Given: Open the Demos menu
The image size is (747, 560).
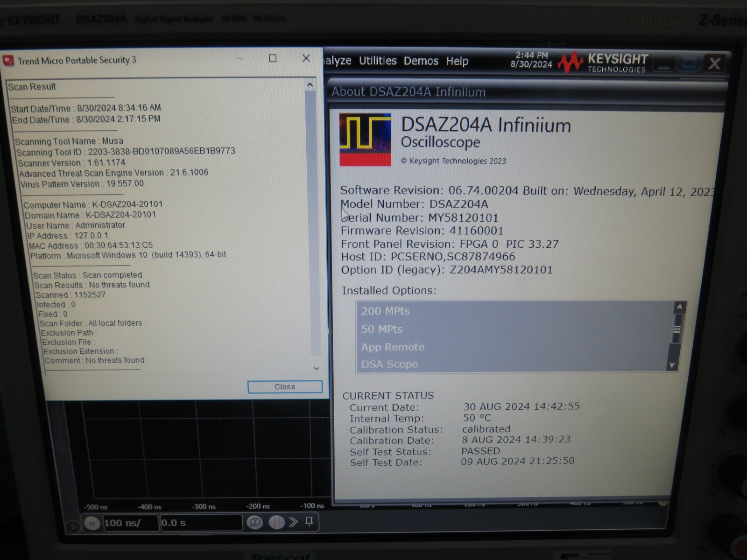Looking at the screenshot, I should (421, 61).
